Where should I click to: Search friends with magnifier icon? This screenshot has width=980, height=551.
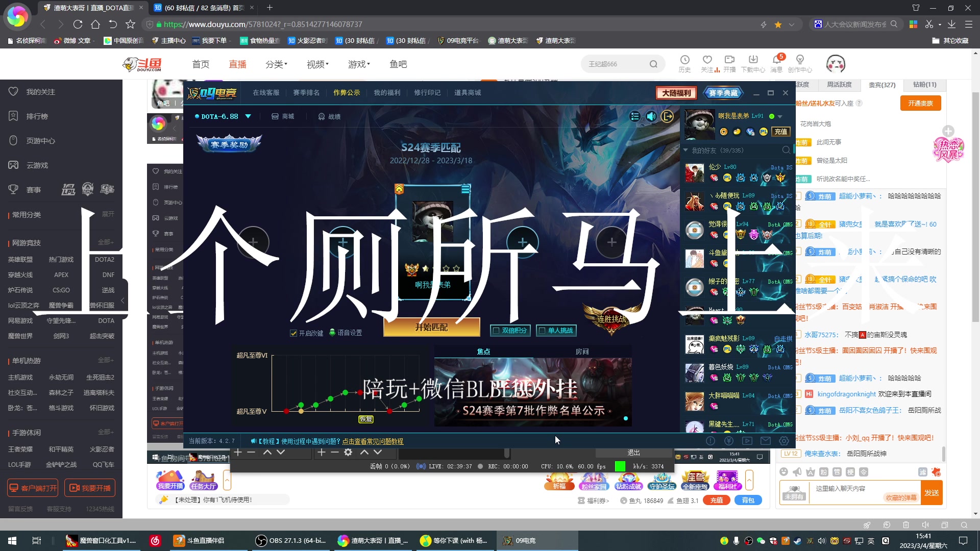click(x=786, y=150)
